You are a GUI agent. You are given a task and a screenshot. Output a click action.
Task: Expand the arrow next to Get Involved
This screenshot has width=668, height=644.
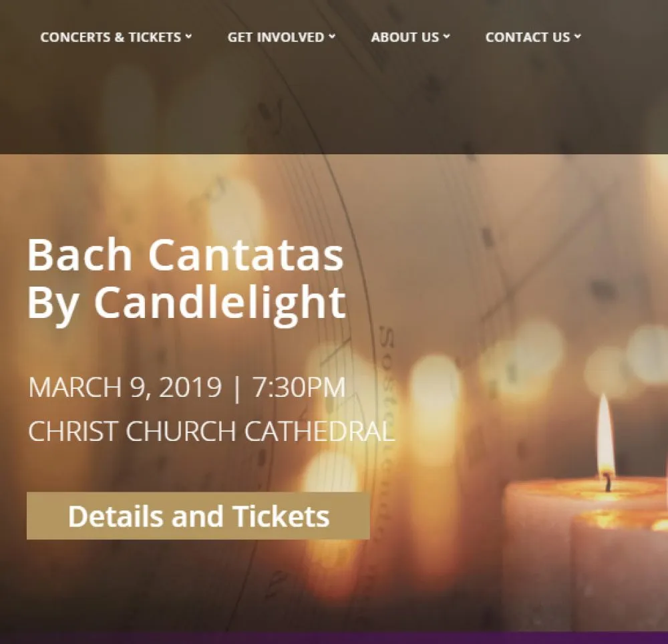(x=332, y=37)
